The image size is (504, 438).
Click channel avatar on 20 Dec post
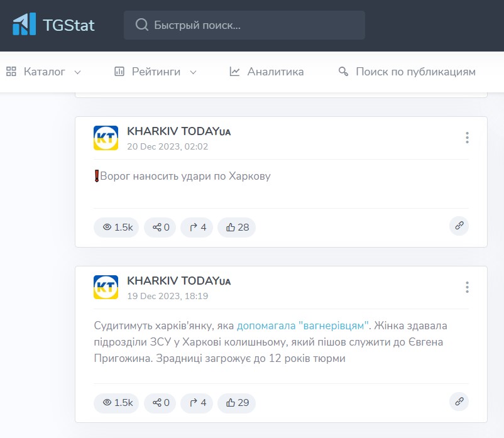pos(106,138)
